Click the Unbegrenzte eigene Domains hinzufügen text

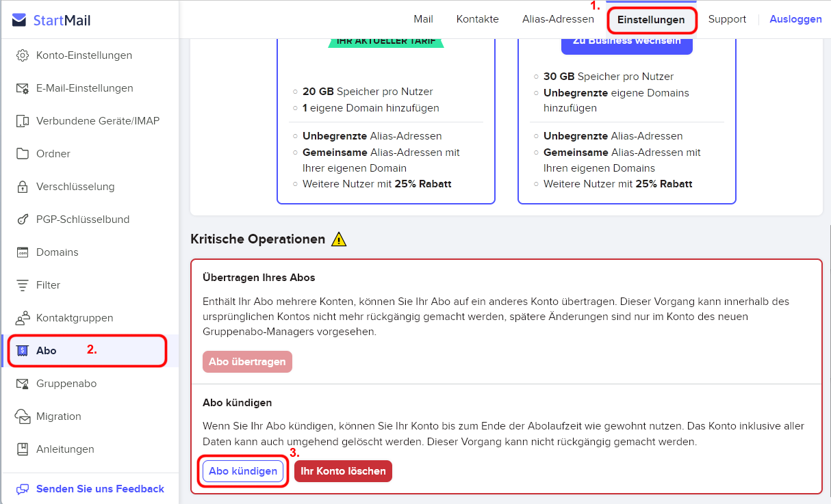(616, 101)
